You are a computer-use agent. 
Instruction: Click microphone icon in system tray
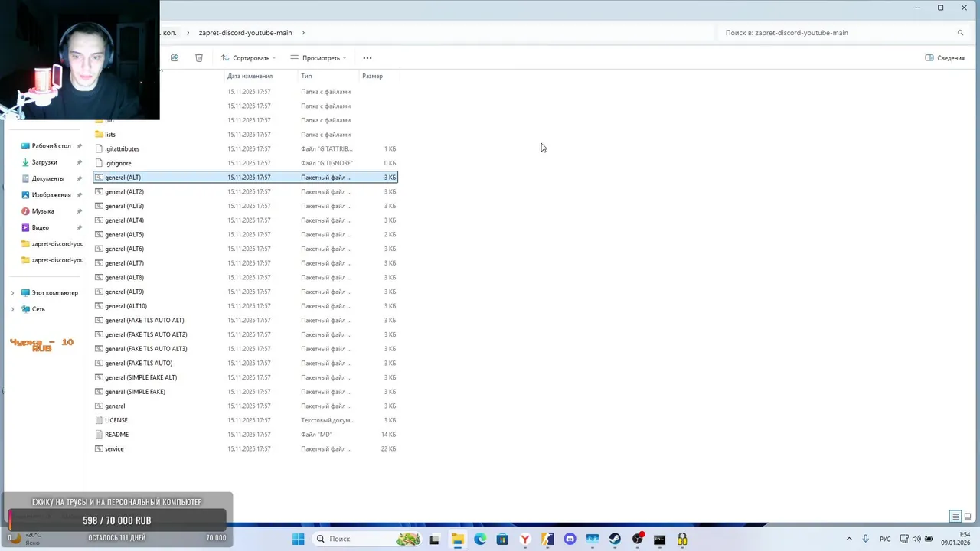click(866, 539)
